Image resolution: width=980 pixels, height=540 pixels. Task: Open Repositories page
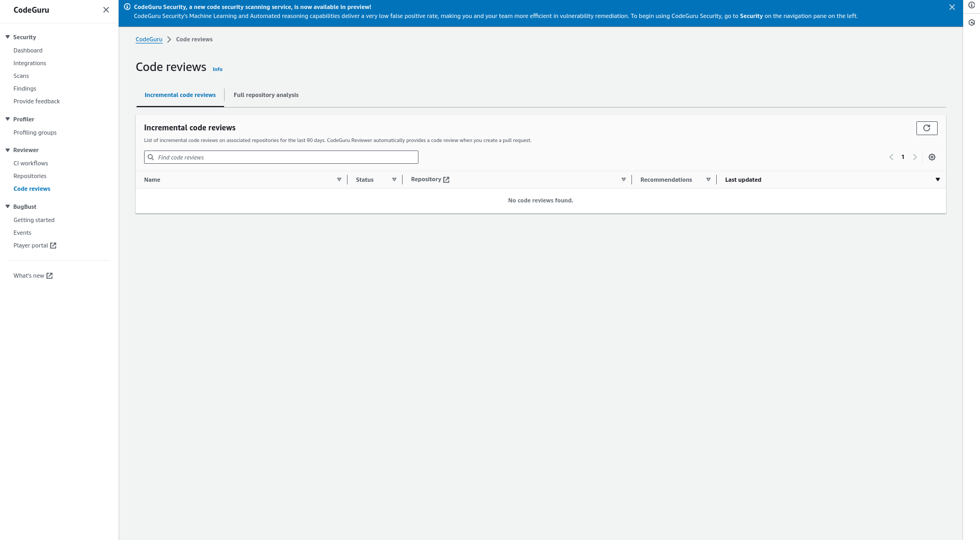tap(30, 176)
